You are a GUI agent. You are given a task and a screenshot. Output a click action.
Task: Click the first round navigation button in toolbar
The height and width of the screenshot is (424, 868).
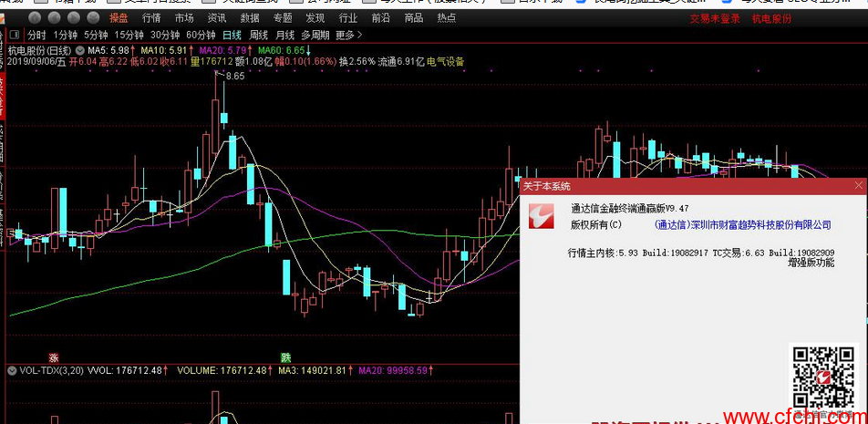(x=35, y=17)
